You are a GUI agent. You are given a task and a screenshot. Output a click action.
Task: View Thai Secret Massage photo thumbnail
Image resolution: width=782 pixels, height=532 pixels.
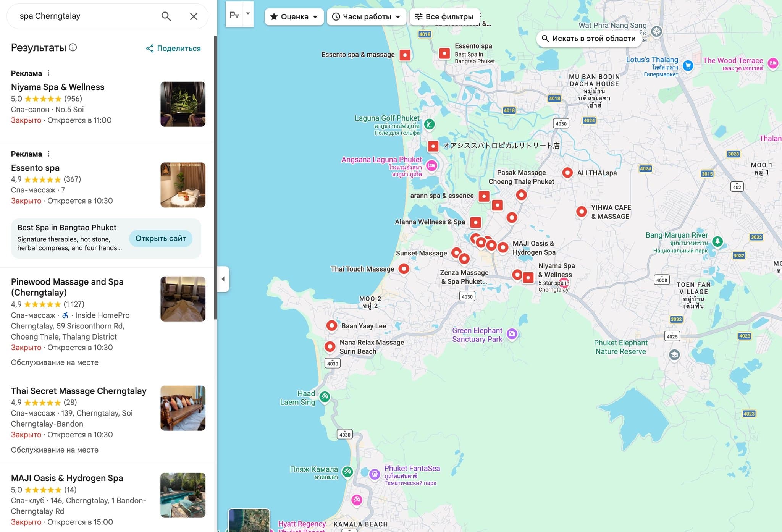(183, 408)
